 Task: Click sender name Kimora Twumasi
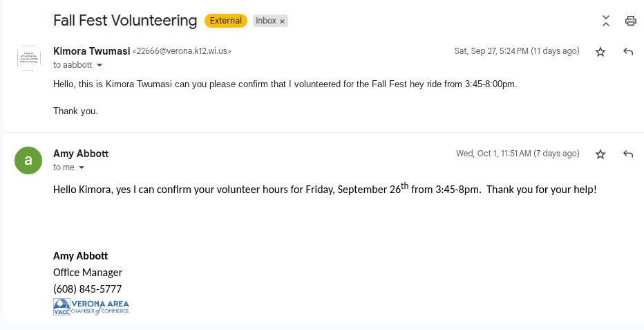tap(91, 51)
